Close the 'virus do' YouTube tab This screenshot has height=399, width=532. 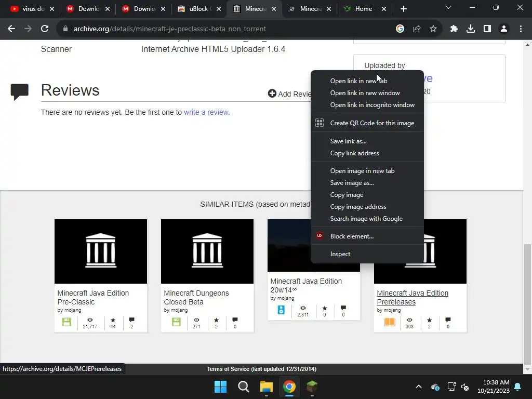[52, 9]
